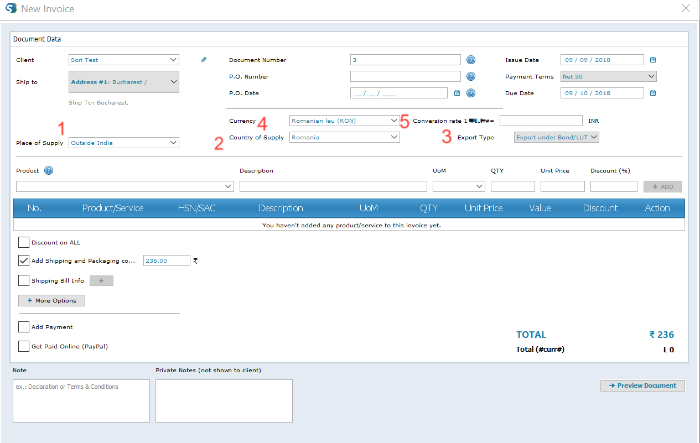Click the info icon next to Product

coord(48,170)
